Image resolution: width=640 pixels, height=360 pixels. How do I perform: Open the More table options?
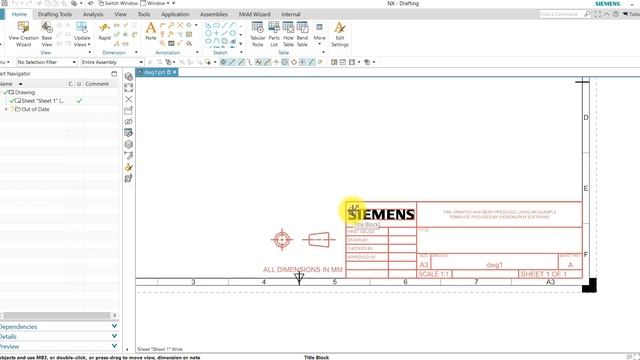click(319, 33)
